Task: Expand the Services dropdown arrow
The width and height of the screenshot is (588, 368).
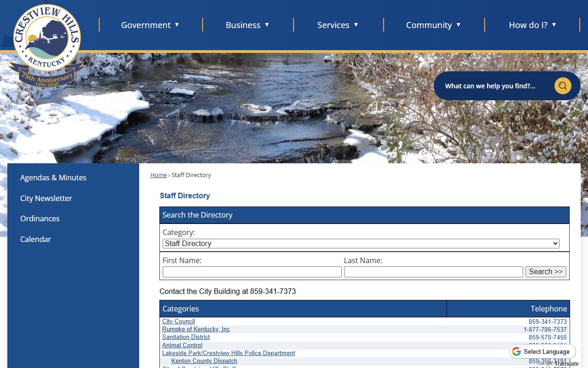Action: pyautogui.click(x=356, y=25)
